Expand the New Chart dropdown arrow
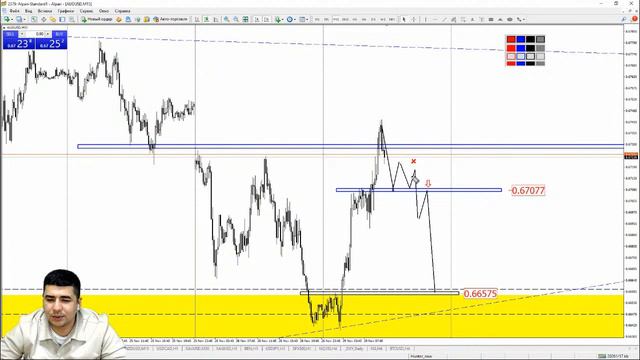This screenshot has height=360, width=640. 12,19
